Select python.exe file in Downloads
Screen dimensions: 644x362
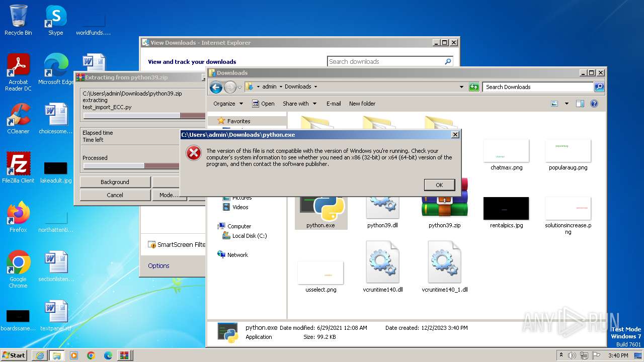321,212
